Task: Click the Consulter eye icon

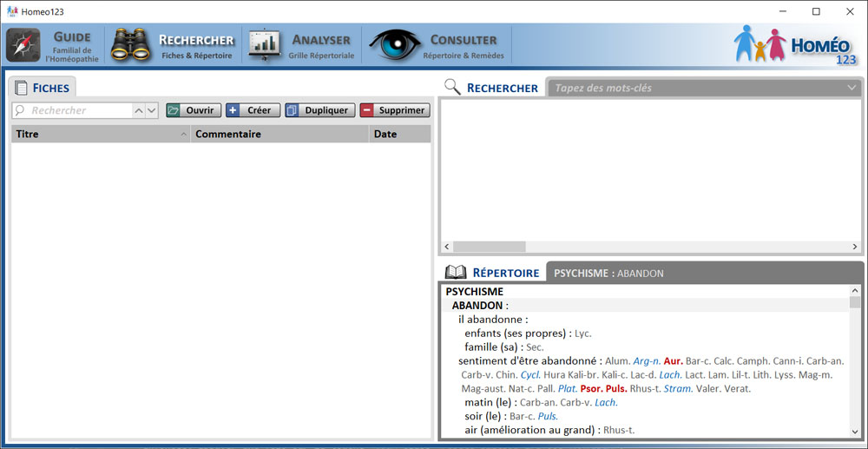Action: click(x=395, y=45)
